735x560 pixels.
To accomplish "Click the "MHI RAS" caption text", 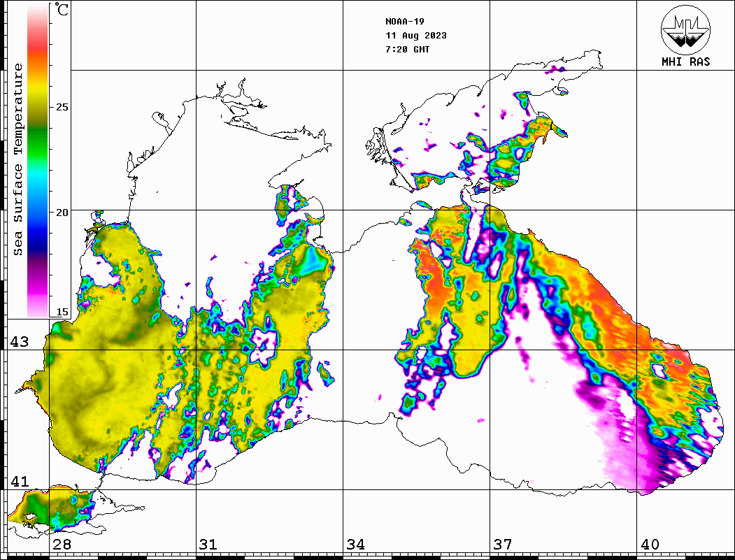I will [686, 62].
